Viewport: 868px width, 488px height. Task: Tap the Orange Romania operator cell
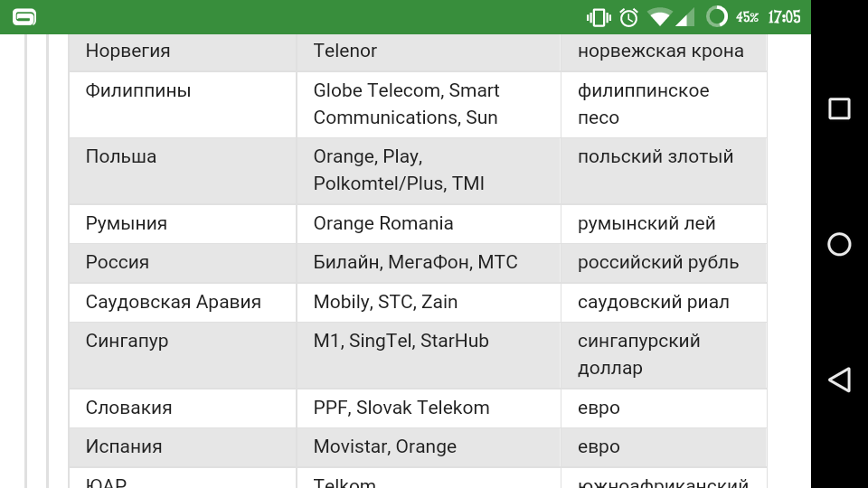pyautogui.click(x=429, y=224)
